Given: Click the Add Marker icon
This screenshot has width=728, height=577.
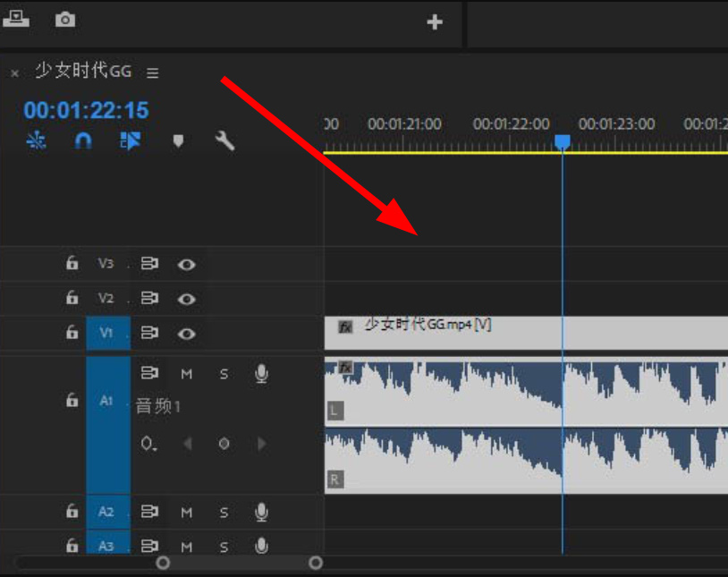Looking at the screenshot, I should tap(178, 140).
